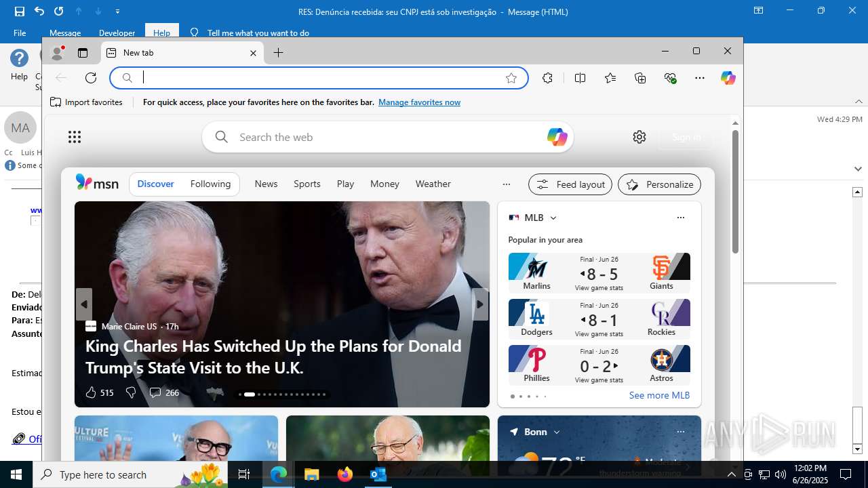Image resolution: width=868 pixels, height=488 pixels.
Task: Open MLB card more options menu
Action: coord(681,218)
